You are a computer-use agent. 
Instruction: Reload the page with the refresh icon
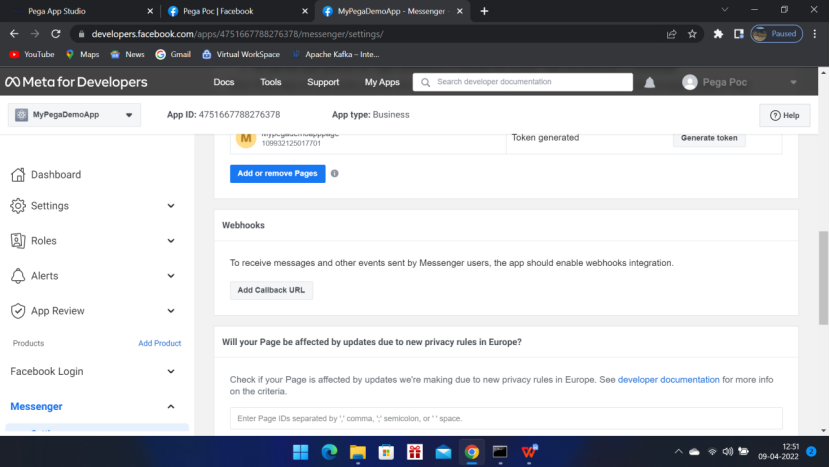(56, 34)
